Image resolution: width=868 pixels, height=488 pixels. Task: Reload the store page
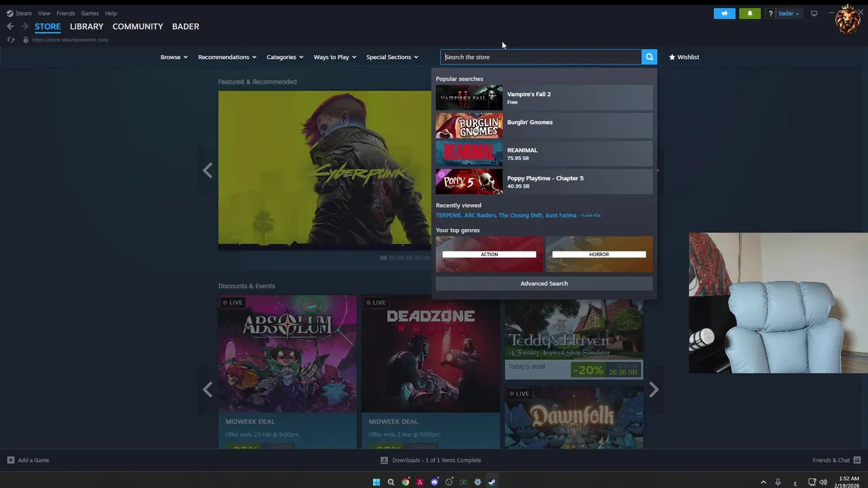click(10, 40)
